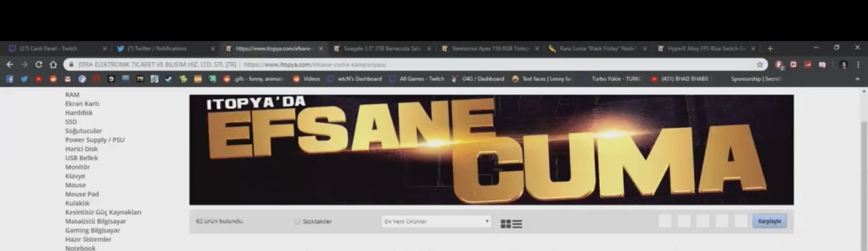Open the USB Bellek category
The height and width of the screenshot is (251, 868).
[x=81, y=158]
